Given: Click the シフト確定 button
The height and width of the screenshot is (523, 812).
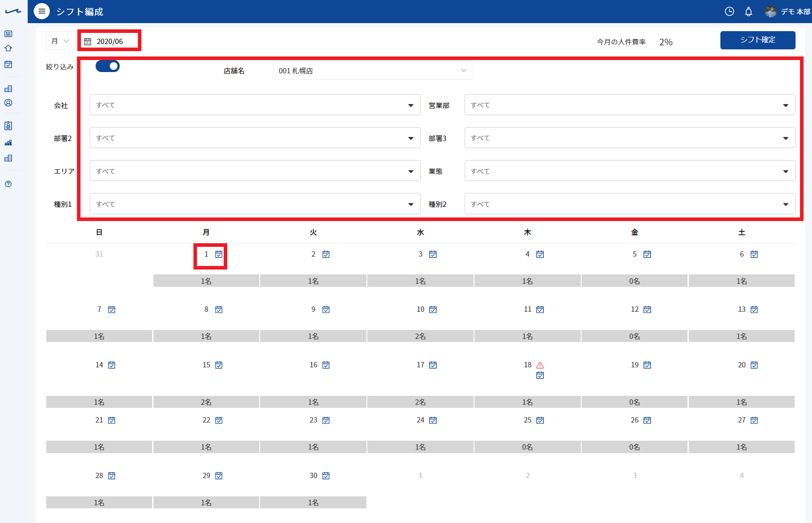Looking at the screenshot, I should click(x=758, y=40).
